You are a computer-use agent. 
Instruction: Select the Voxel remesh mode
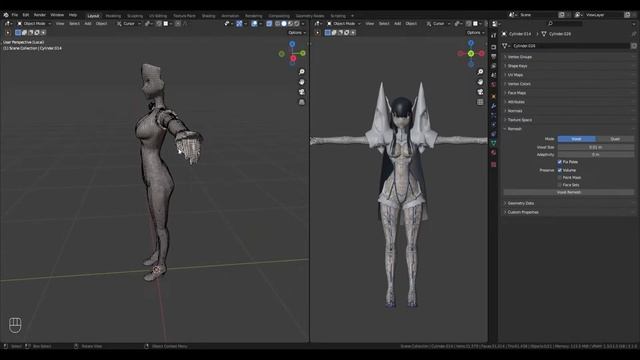[x=576, y=139]
